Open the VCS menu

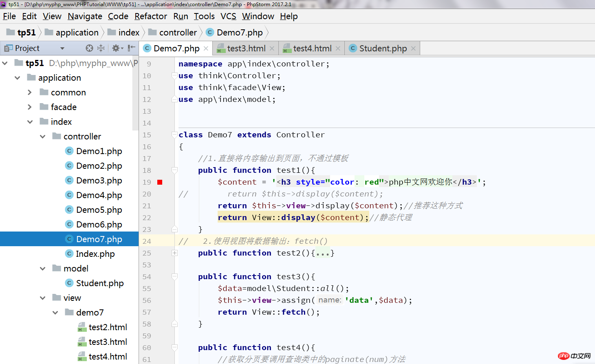point(228,16)
